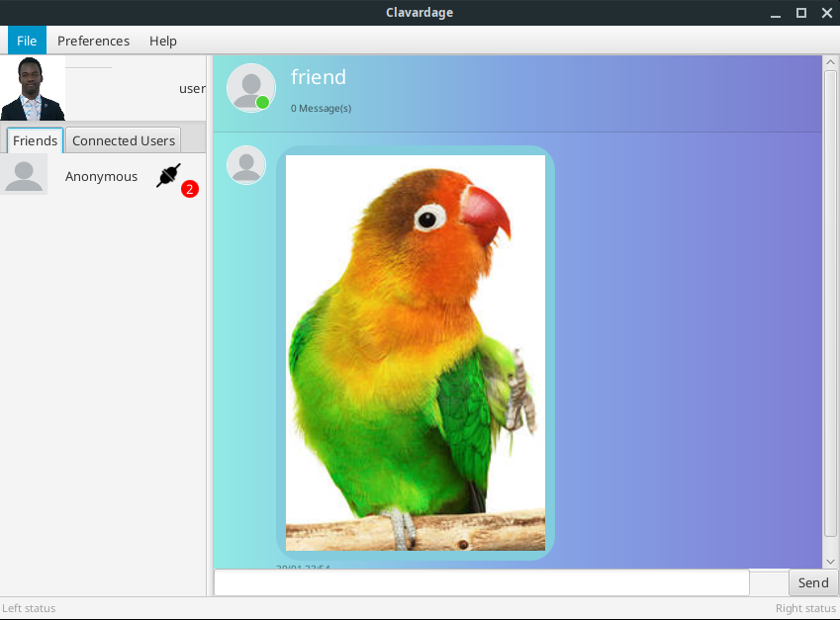840x620 pixels.
Task: Maximize the Clavardage window
Action: point(800,13)
